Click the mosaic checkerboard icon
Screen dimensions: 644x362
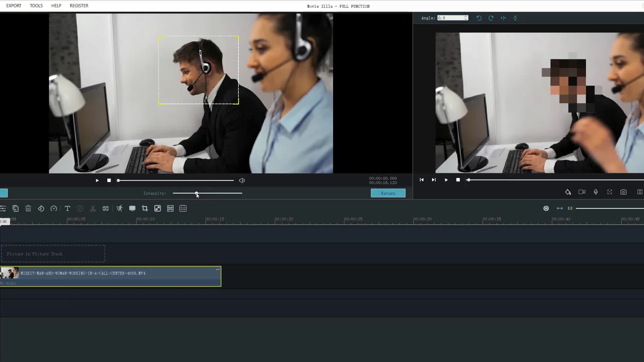(158, 208)
